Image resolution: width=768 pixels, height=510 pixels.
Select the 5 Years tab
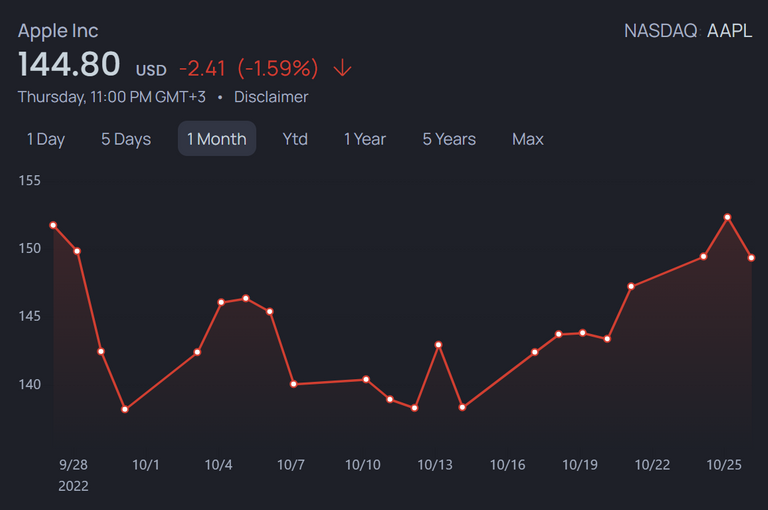(449, 139)
